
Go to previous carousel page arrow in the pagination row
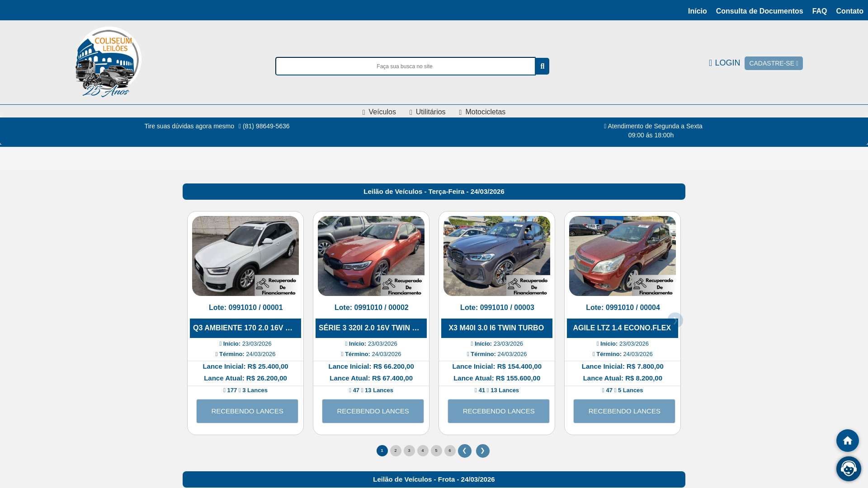464,451
